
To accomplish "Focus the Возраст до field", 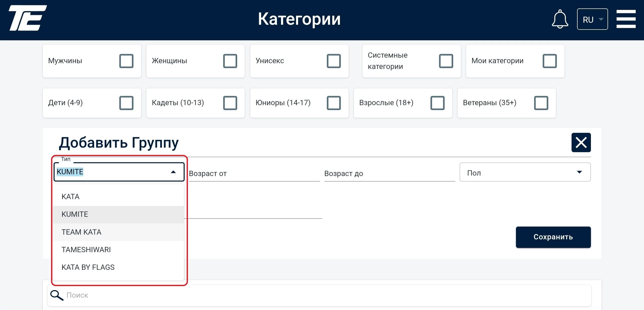I will 390,173.
